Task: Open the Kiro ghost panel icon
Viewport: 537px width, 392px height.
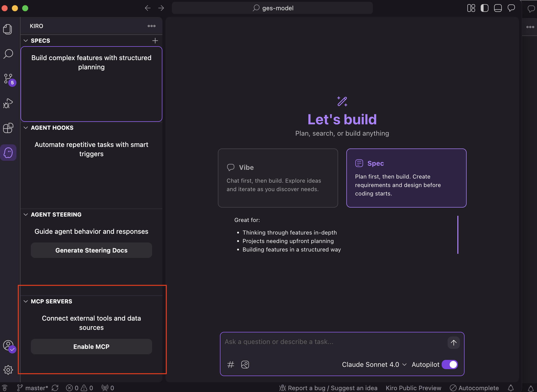Action: (8, 153)
